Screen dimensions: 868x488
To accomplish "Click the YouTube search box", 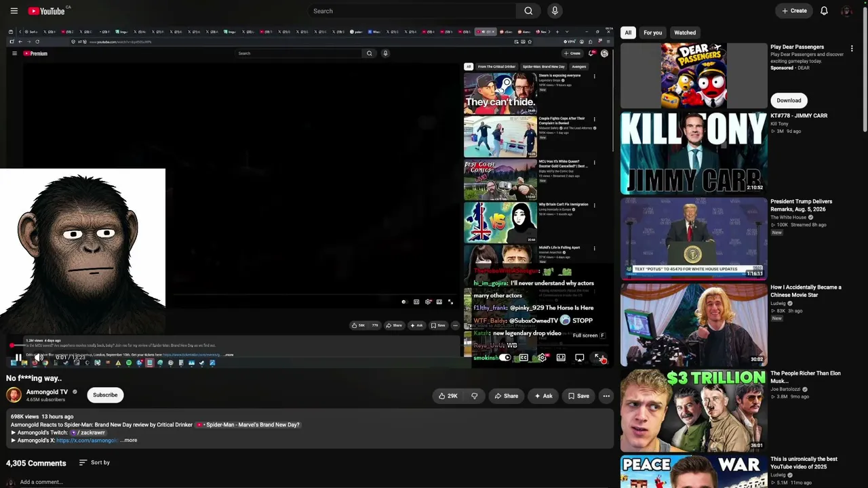I will (412, 11).
